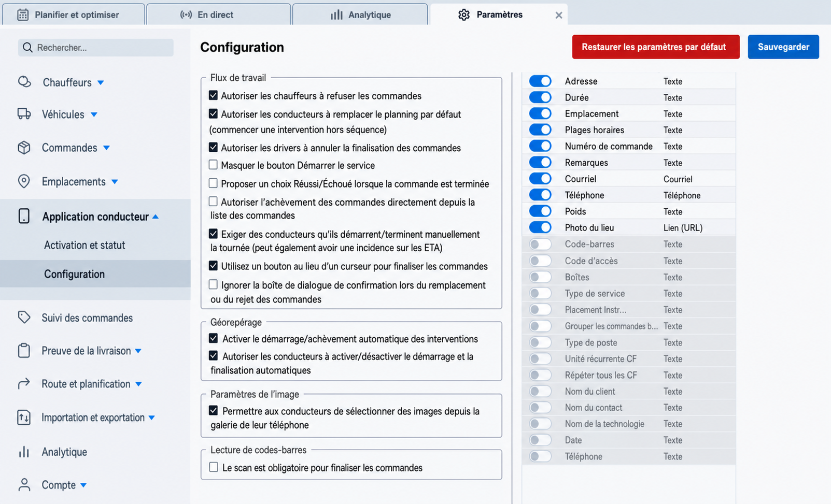Uncheck Autoriser les chauffeurs à refuser les commandes
Viewport: 831px width, 504px height.
(x=213, y=95)
